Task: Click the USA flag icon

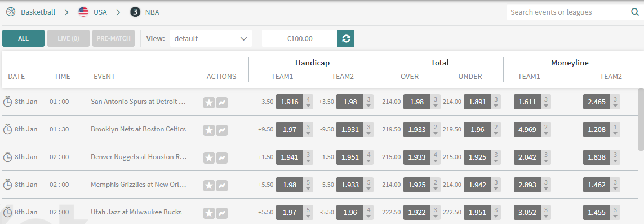Action: pos(83,12)
